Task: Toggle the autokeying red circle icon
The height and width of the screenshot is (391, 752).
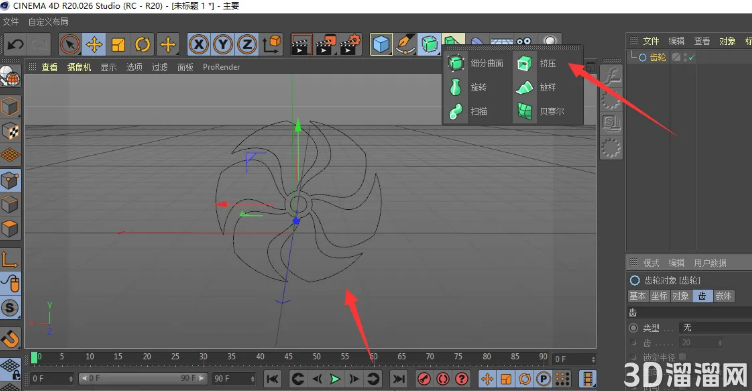Action: click(x=443, y=379)
